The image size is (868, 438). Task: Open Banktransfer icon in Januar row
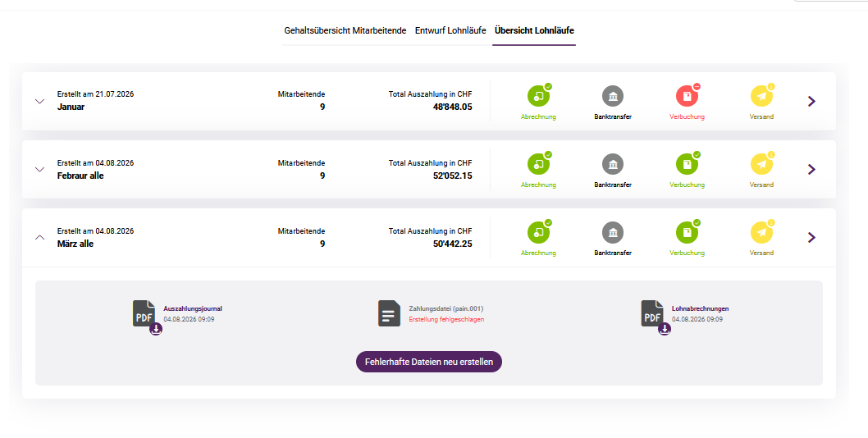[613, 96]
